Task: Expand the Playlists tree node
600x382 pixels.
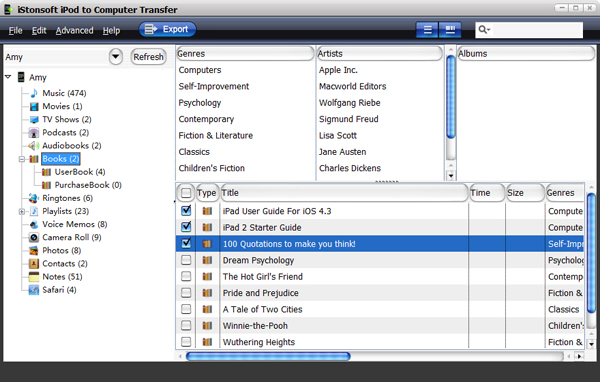Action: [22, 211]
